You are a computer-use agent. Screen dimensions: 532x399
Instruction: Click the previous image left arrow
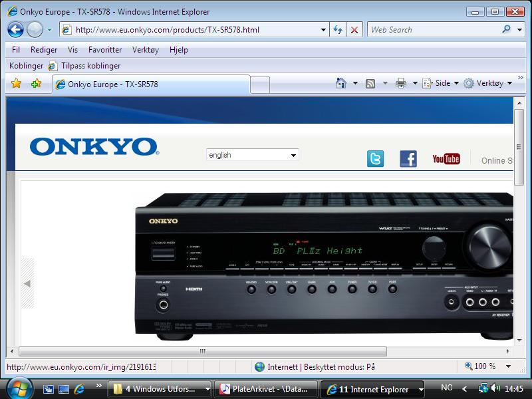point(27,284)
